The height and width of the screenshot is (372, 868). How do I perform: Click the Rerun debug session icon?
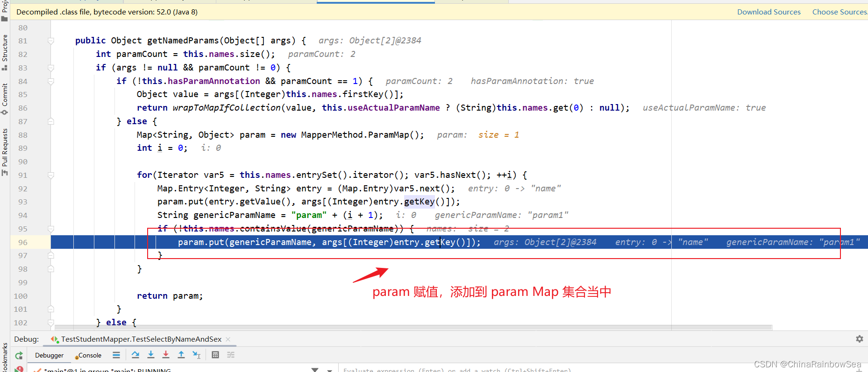pyautogui.click(x=19, y=356)
